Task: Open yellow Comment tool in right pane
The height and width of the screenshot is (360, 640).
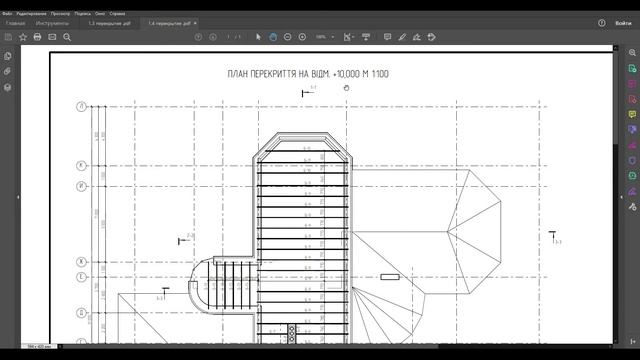Action: 632,114
